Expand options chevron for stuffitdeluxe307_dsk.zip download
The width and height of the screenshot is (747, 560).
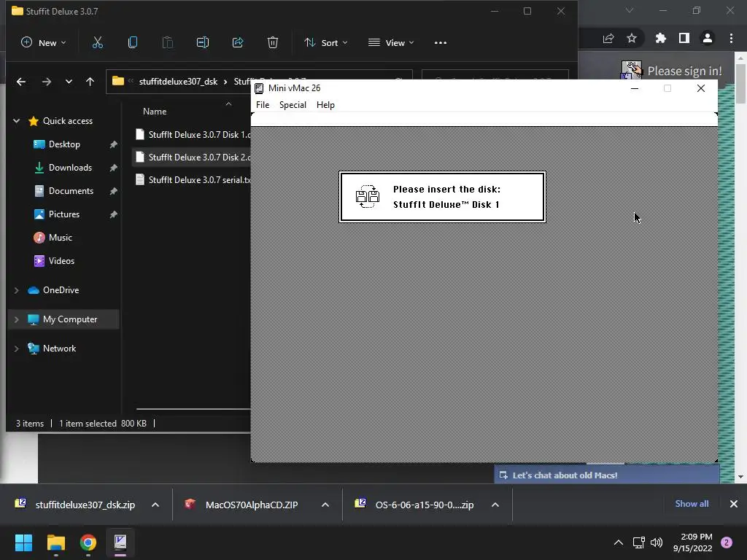pos(155,505)
